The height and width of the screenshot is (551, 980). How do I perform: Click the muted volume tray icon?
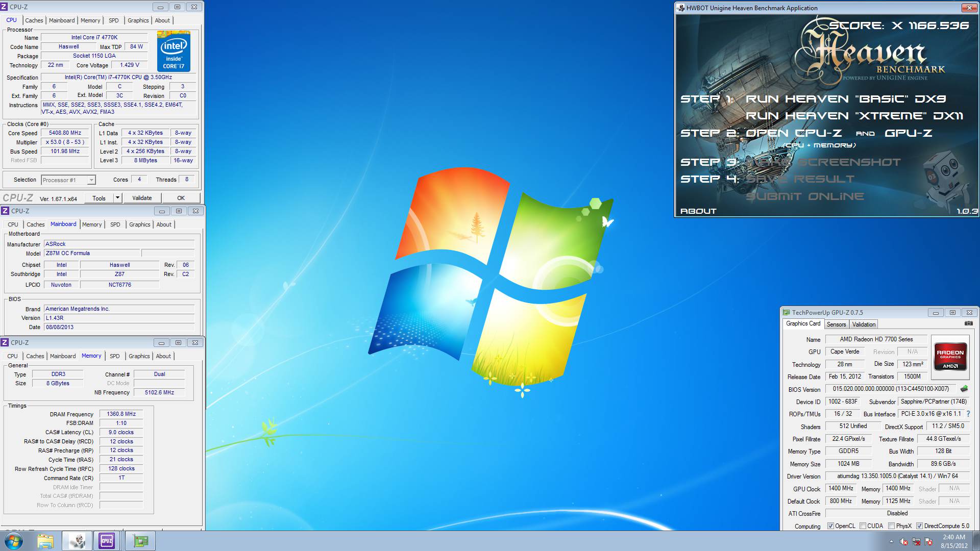tap(904, 541)
